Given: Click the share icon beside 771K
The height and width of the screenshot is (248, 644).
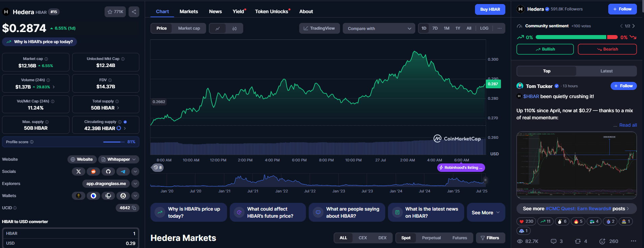Looking at the screenshot, I should (134, 12).
